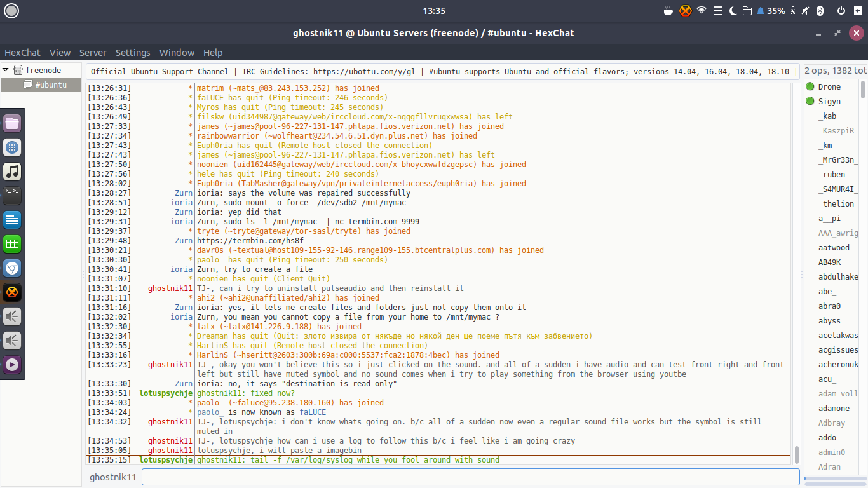
Task: Open the power menu icon
Action: pos(841,10)
